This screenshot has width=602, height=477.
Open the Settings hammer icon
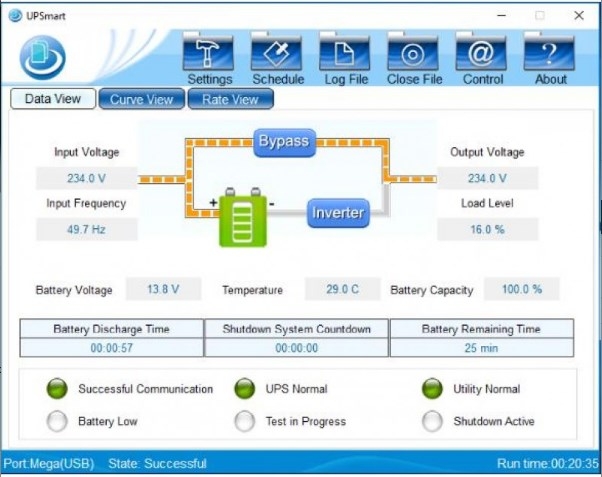click(x=209, y=54)
